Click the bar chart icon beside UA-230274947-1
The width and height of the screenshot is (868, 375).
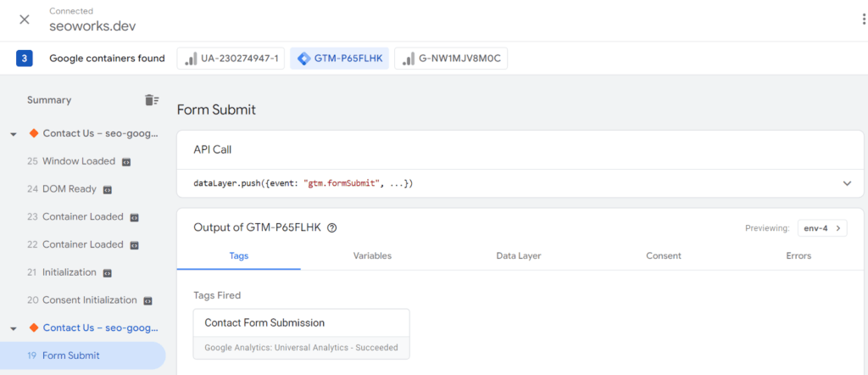coord(191,59)
